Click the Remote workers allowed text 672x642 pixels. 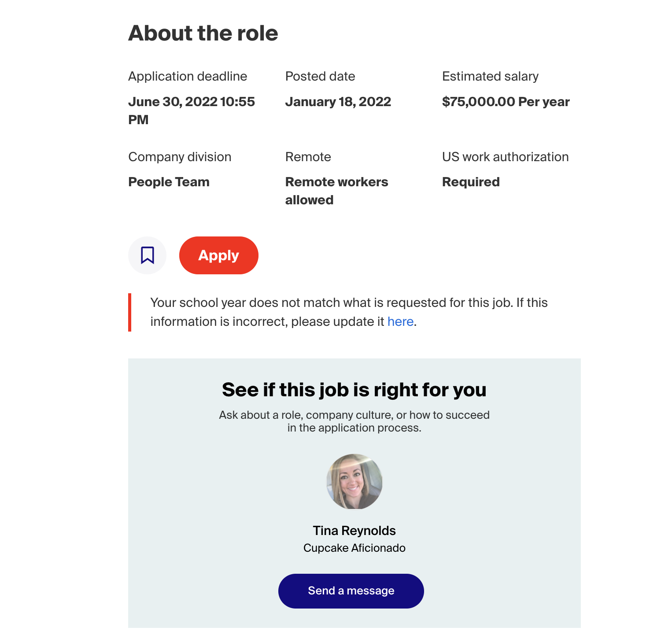[337, 191]
